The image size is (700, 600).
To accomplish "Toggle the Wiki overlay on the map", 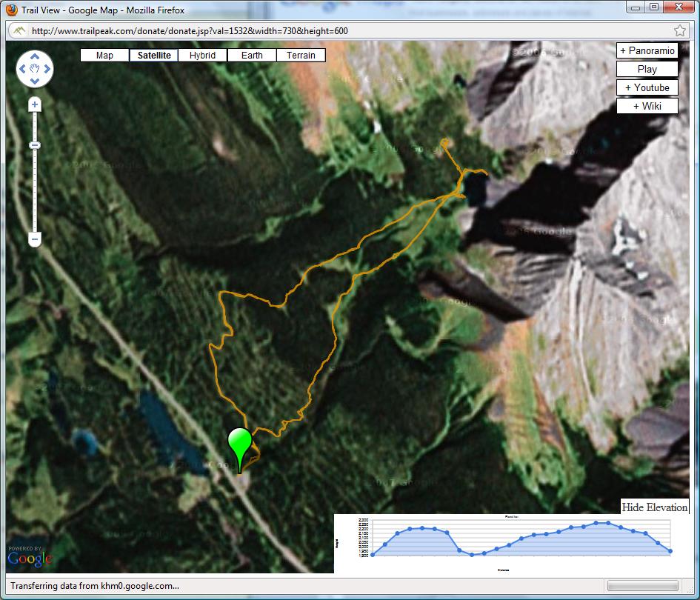I will pos(647,106).
